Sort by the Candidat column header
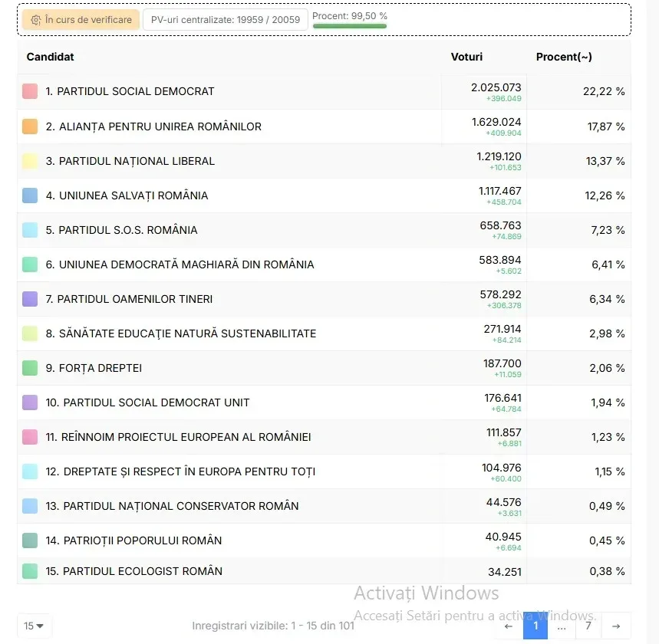The image size is (659, 644). 50,57
